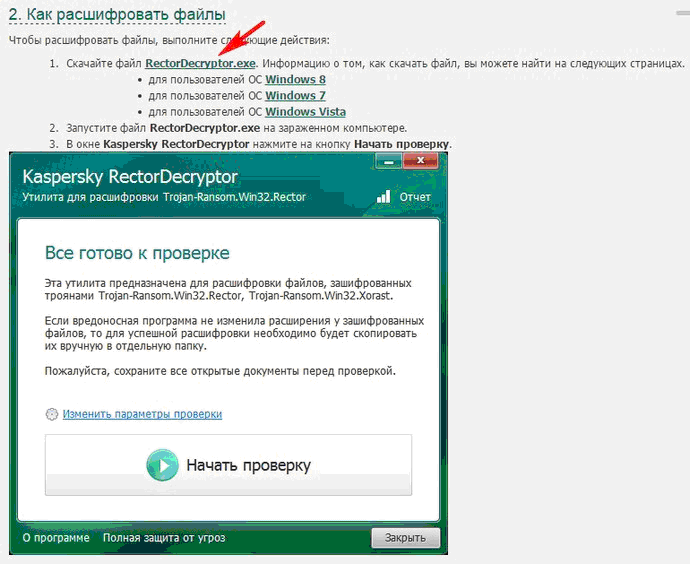Close the RectorDecryptor window with X

(x=421, y=161)
